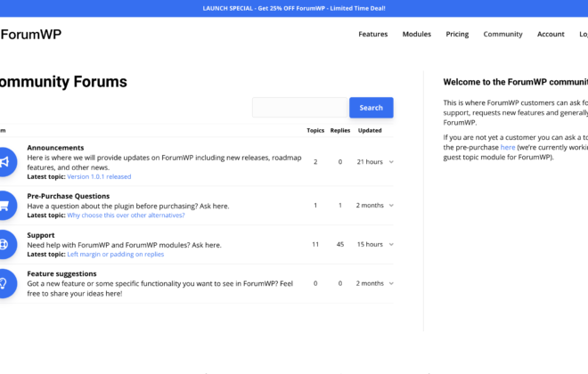Go to the Pricing page

(457, 34)
